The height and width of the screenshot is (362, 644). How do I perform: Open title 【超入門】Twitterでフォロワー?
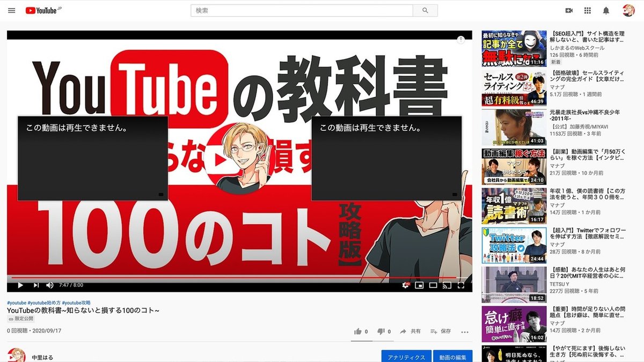587,233
